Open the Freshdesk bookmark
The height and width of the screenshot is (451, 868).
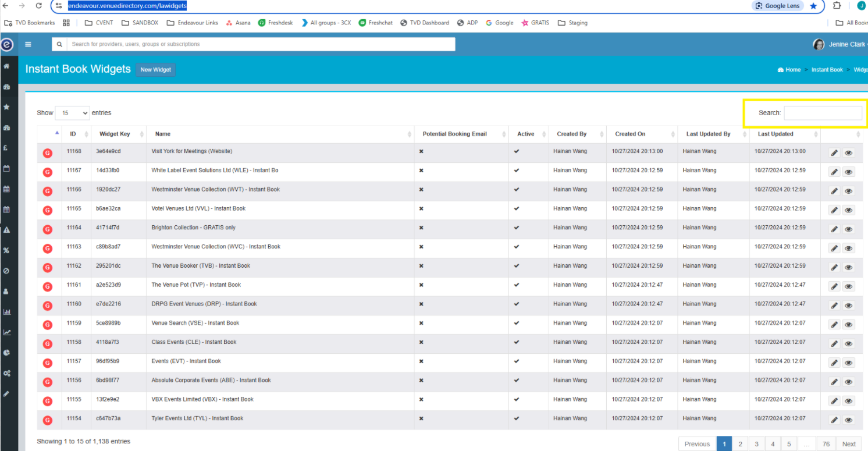[275, 23]
